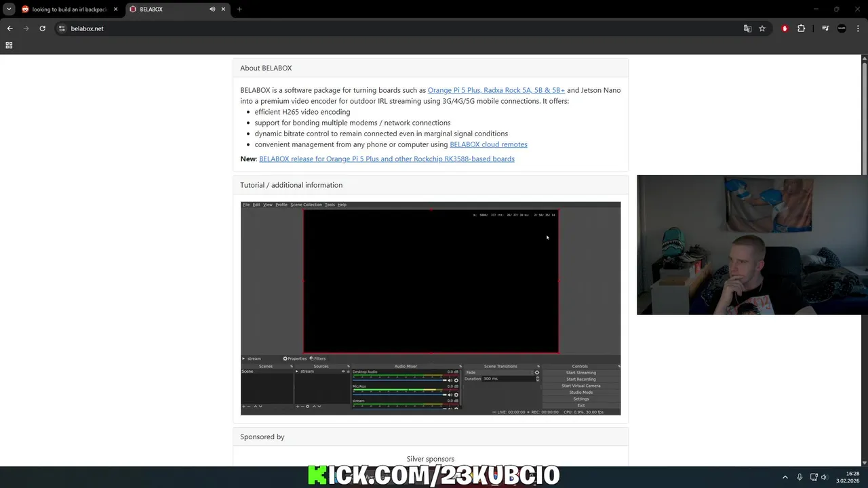Open the volume control in system tray
This screenshot has width=868, height=488.
point(824,477)
